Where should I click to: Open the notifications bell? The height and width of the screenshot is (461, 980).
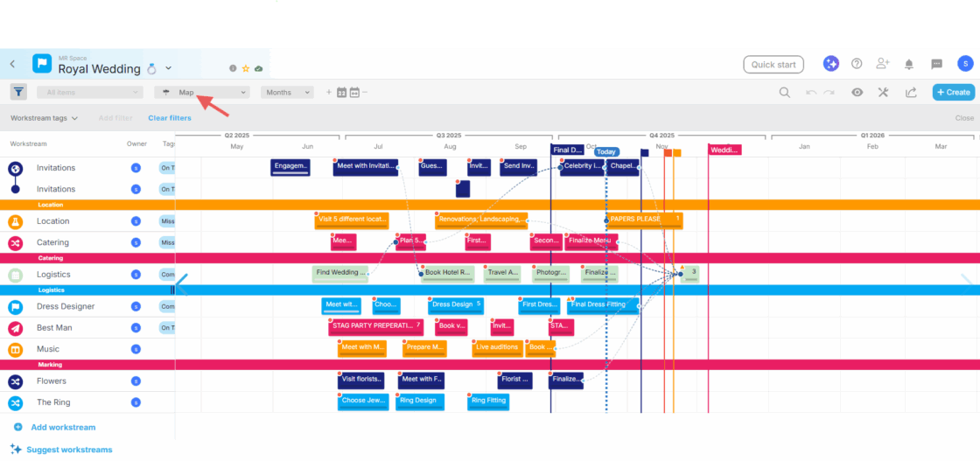[909, 64]
